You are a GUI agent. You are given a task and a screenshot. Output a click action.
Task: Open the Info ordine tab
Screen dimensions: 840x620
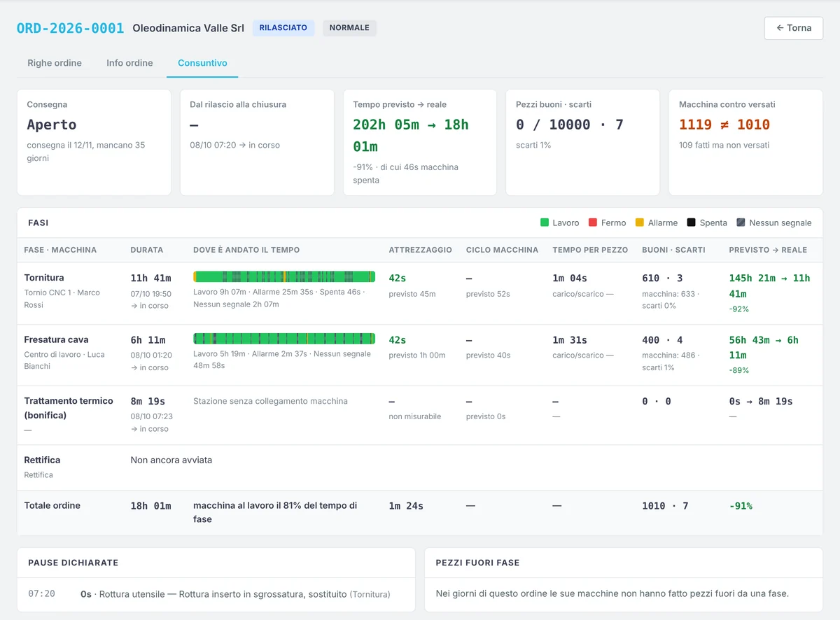click(129, 63)
